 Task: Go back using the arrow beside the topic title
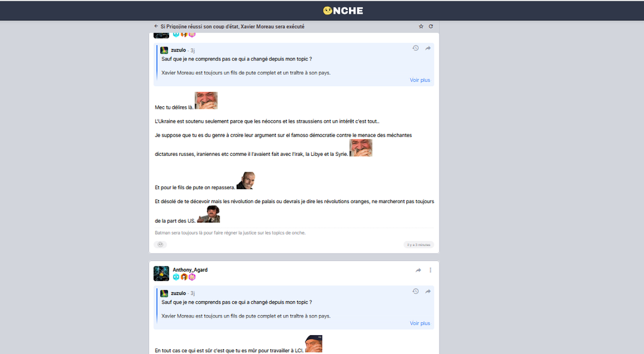(x=156, y=26)
